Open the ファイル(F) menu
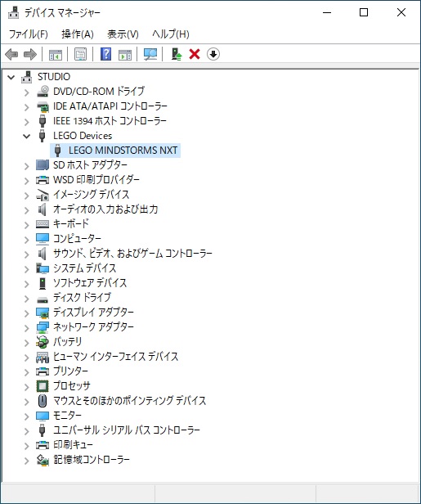Image resolution: width=421 pixels, height=504 pixels. tap(29, 34)
